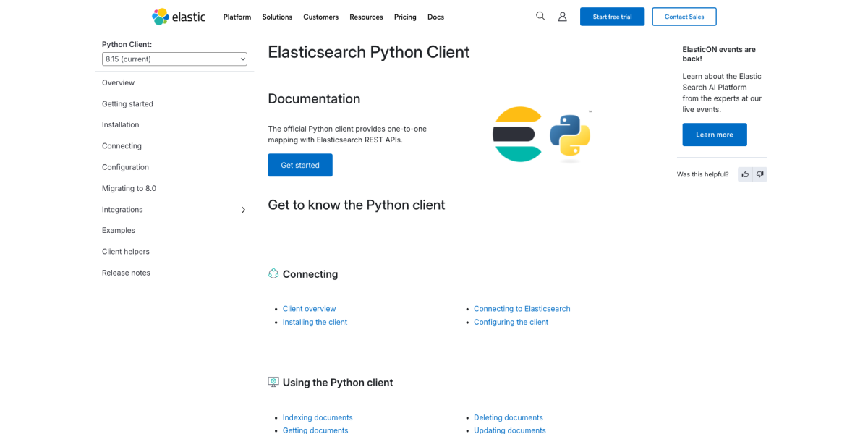Give thumbs up on 'Was this helpful?'
This screenshot has width=868, height=434.
pos(745,174)
